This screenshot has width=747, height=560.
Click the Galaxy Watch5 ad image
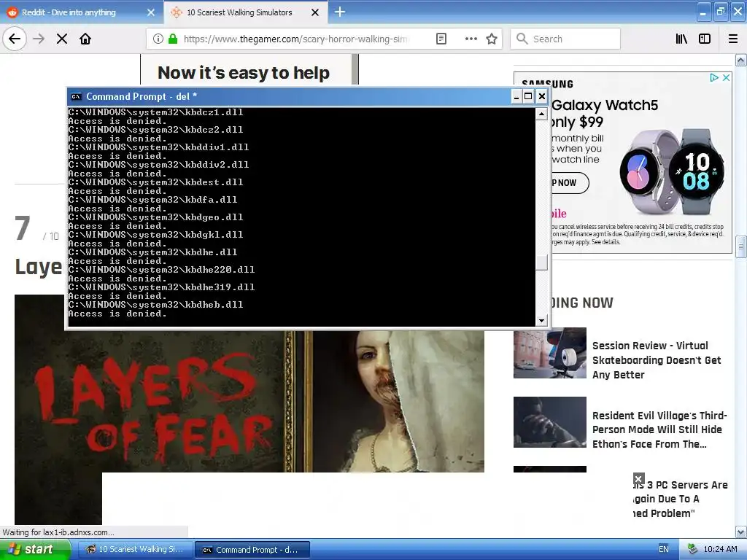pos(672,171)
